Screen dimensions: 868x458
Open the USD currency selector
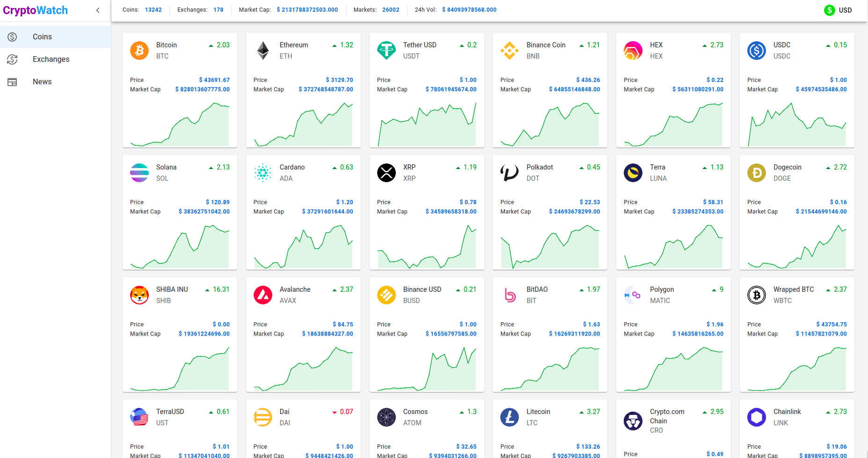click(x=838, y=10)
